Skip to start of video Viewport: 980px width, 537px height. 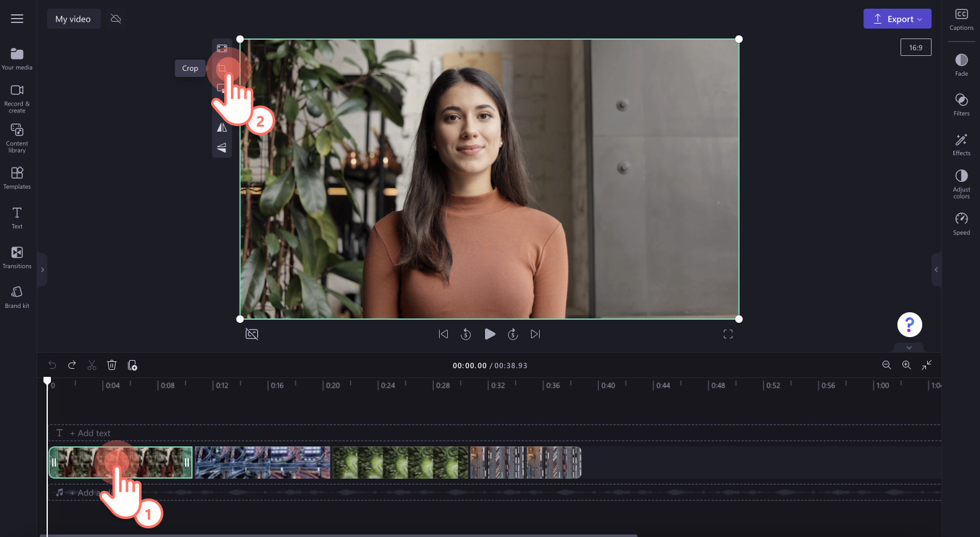coord(443,334)
